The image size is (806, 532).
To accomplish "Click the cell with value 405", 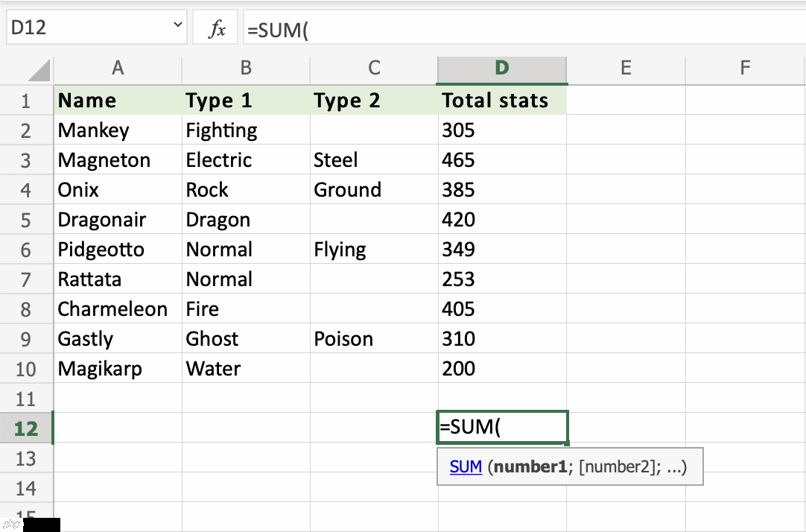I will 502,309.
